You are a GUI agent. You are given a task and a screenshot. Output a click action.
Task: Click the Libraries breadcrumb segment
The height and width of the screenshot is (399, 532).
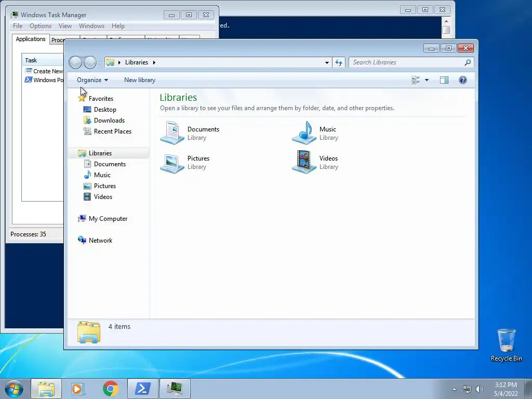[137, 62]
